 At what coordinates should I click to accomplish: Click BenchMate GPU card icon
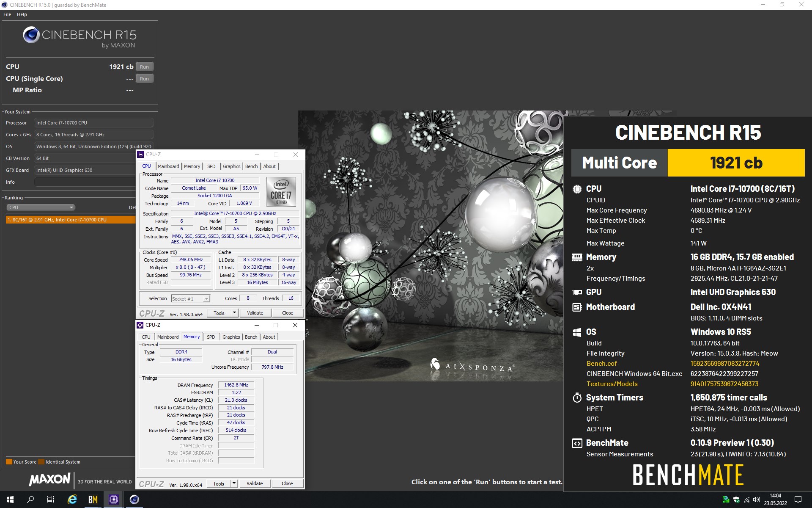point(577,292)
